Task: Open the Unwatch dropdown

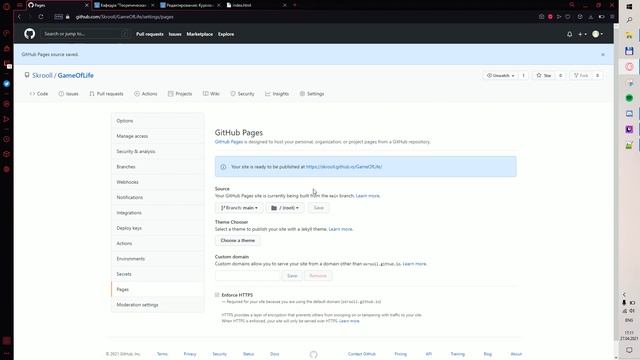Action: 500,76
